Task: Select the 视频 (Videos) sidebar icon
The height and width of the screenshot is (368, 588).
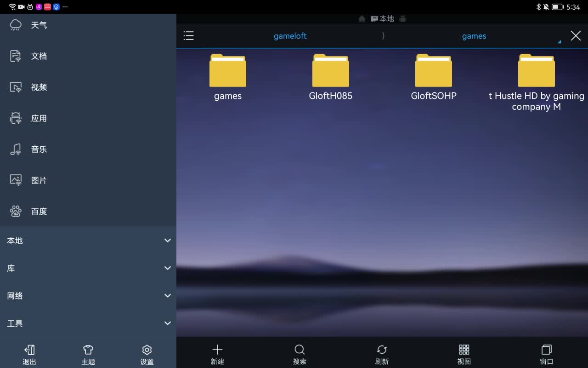Action: (x=39, y=87)
